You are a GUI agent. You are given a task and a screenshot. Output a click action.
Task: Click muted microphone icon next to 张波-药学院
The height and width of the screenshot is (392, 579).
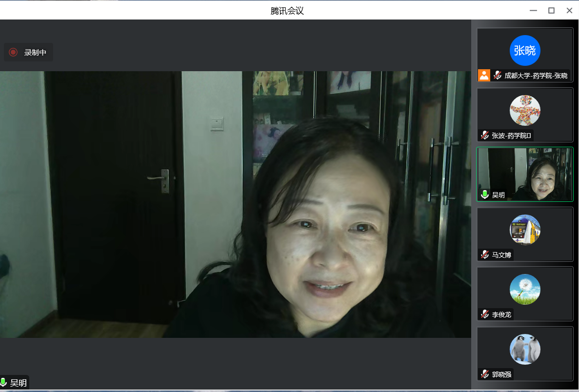[485, 135]
